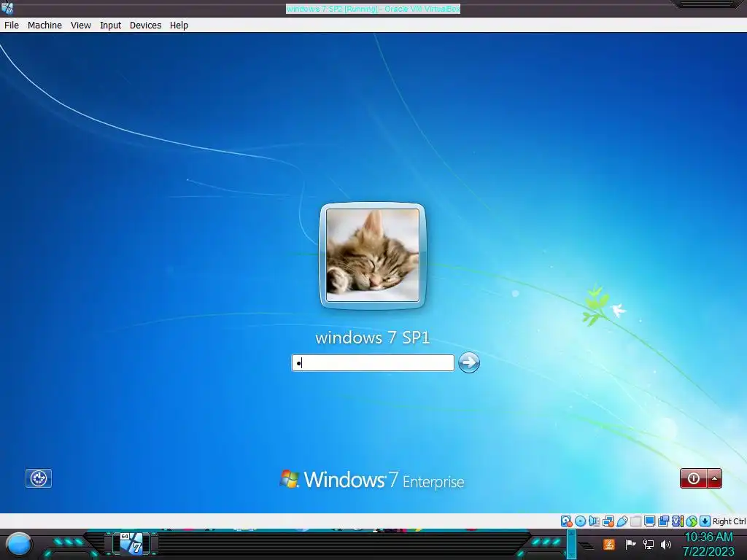
Task: Click the VirtualBox Windows 7 taskbar button
Action: point(131,544)
